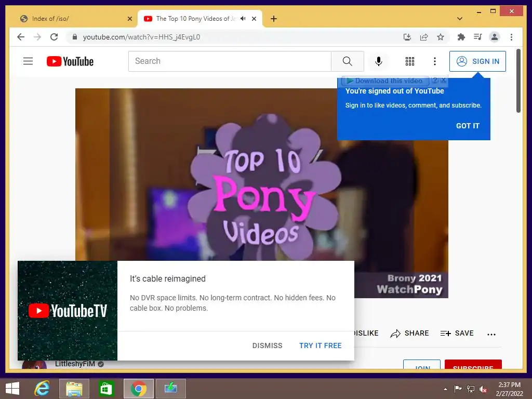Click the address bar URL

(x=141, y=37)
